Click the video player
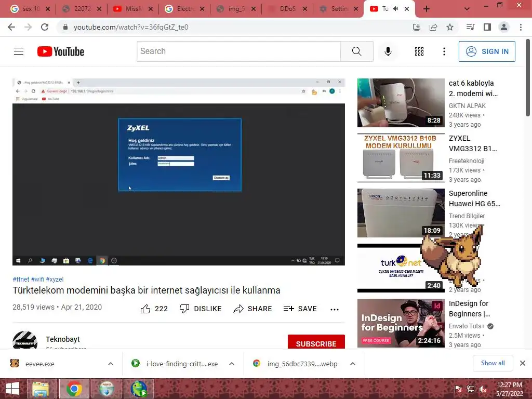 click(x=179, y=171)
